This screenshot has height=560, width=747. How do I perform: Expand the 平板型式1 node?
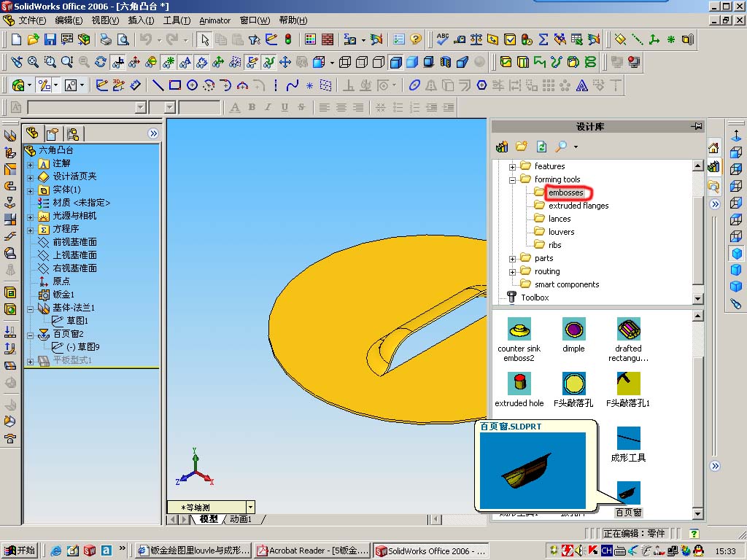pos(30,362)
